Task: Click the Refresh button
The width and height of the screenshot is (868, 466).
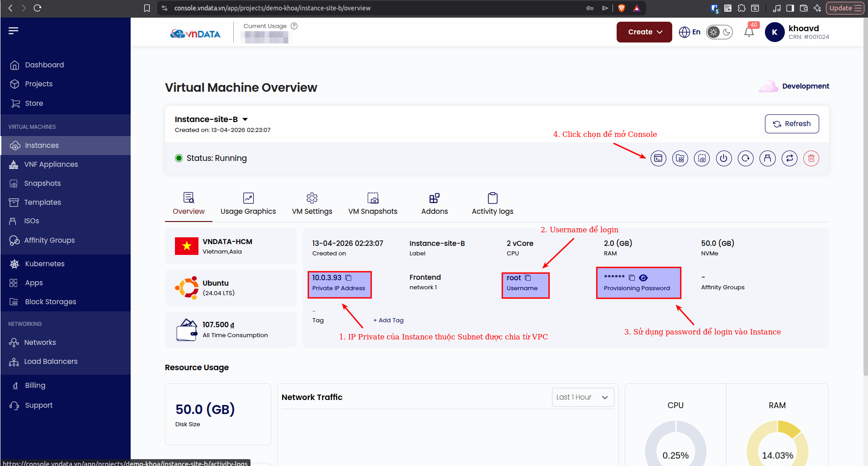Action: pyautogui.click(x=792, y=124)
